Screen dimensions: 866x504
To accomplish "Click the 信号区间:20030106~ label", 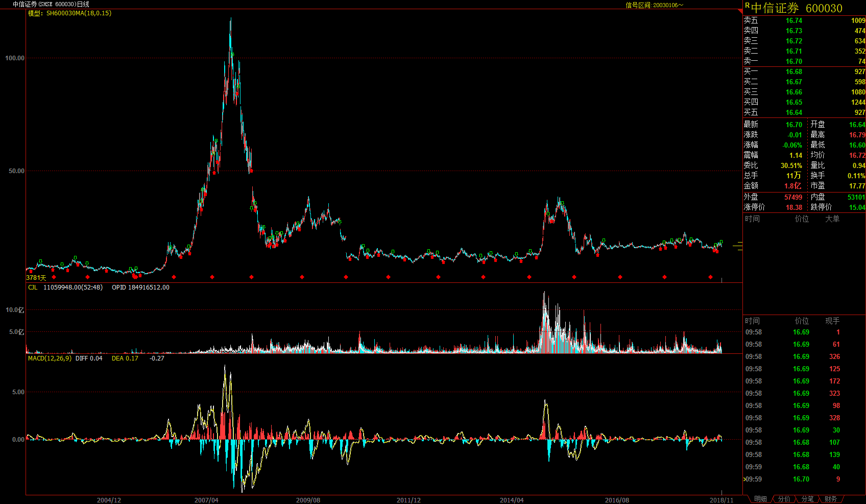I will click(x=654, y=5).
